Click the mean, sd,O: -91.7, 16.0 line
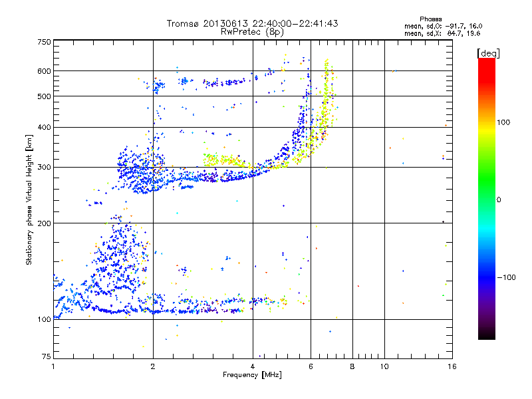This screenshot has width=532, height=399. 443,26
